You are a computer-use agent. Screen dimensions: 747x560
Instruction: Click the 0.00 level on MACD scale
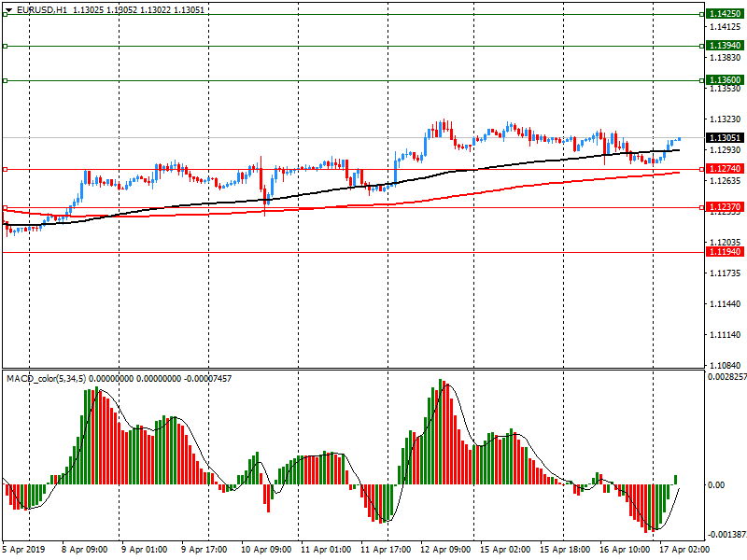click(x=716, y=484)
